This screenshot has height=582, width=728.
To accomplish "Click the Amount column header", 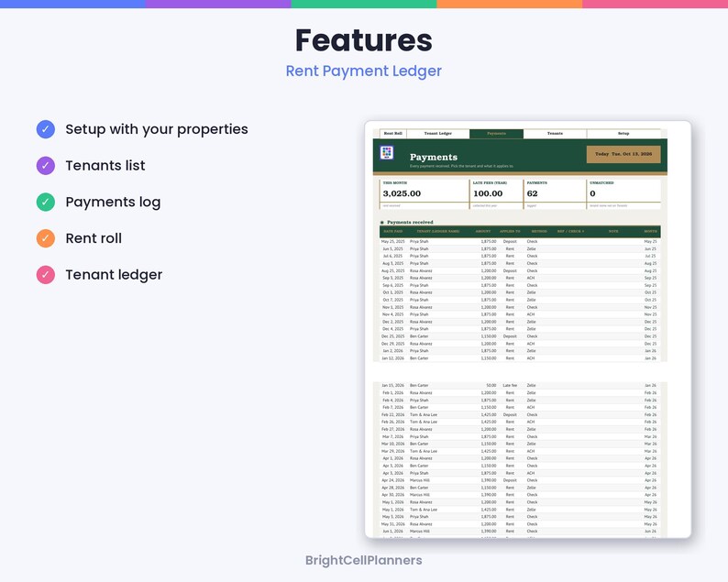I will coord(483,231).
